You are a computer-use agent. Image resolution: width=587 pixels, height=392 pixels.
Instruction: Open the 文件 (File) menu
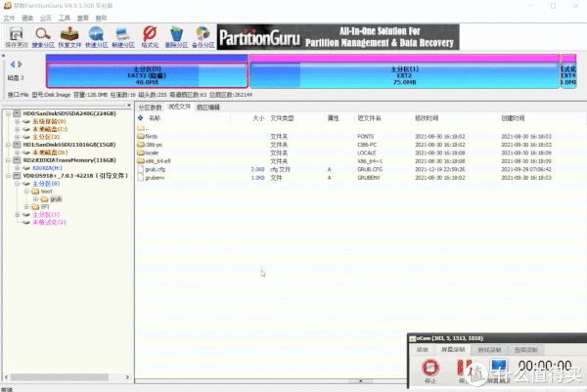click(9, 18)
